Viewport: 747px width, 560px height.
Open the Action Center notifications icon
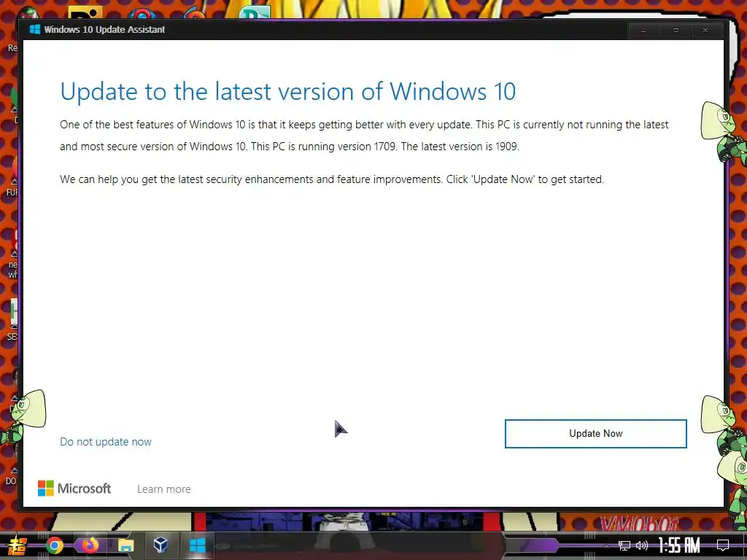point(723,545)
